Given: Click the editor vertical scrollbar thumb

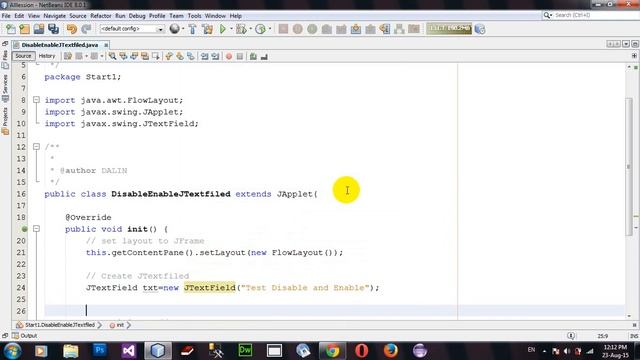Looking at the screenshot, I should pos(629,166).
